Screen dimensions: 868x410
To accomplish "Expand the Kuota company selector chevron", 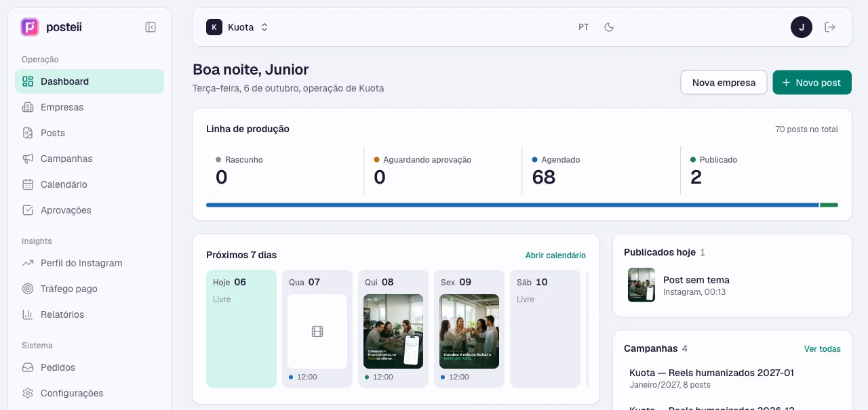I will [x=264, y=27].
